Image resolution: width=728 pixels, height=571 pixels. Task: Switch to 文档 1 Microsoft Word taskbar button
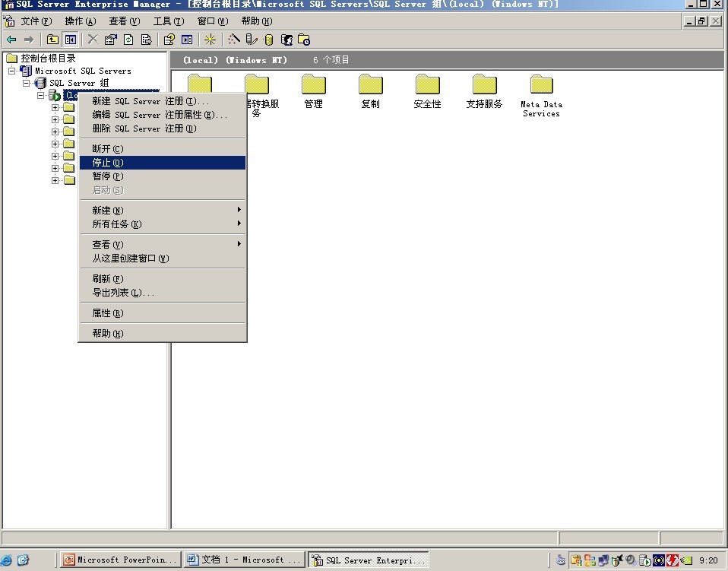coord(244,560)
